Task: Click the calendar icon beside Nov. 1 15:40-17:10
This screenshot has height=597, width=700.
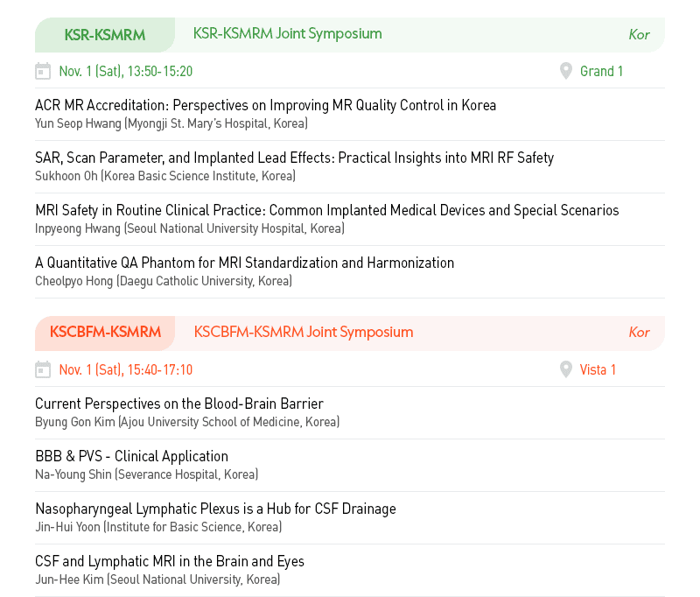Action: pyautogui.click(x=43, y=369)
